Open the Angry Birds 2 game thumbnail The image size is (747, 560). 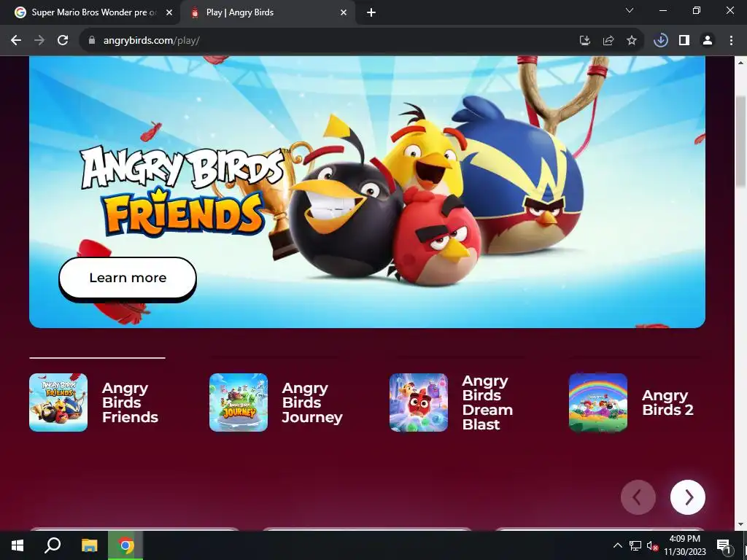598,402
